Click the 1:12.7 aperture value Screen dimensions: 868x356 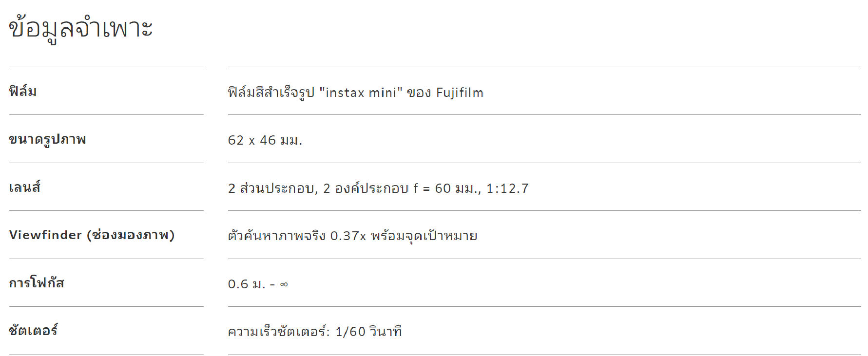tap(507, 188)
